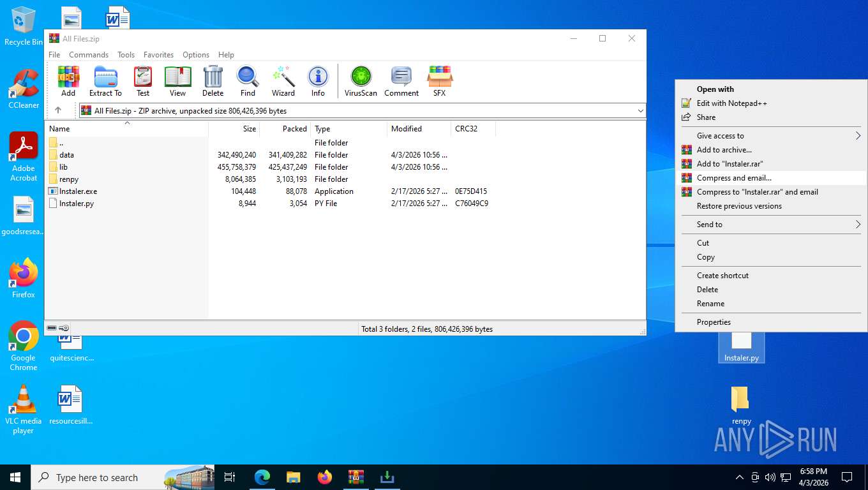
Task: Convert archive using the SFX icon
Action: (440, 81)
